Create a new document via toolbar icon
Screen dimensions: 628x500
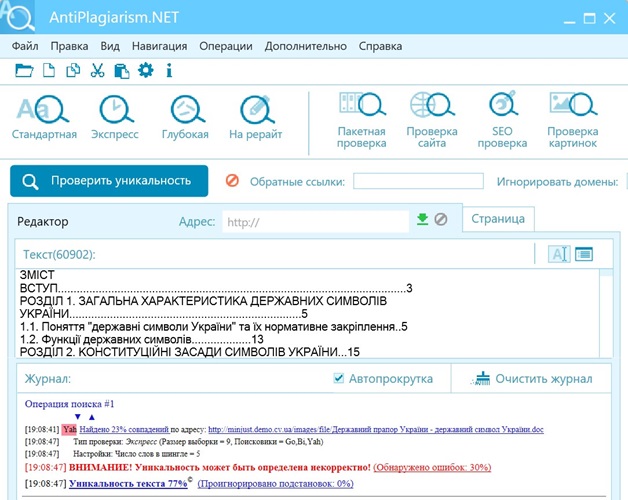click(x=49, y=71)
